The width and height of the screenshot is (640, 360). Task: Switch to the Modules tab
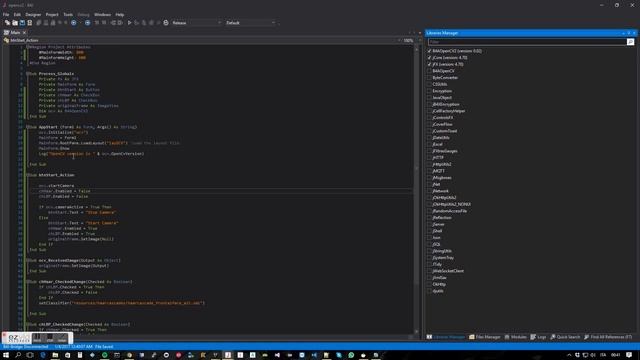(516, 337)
